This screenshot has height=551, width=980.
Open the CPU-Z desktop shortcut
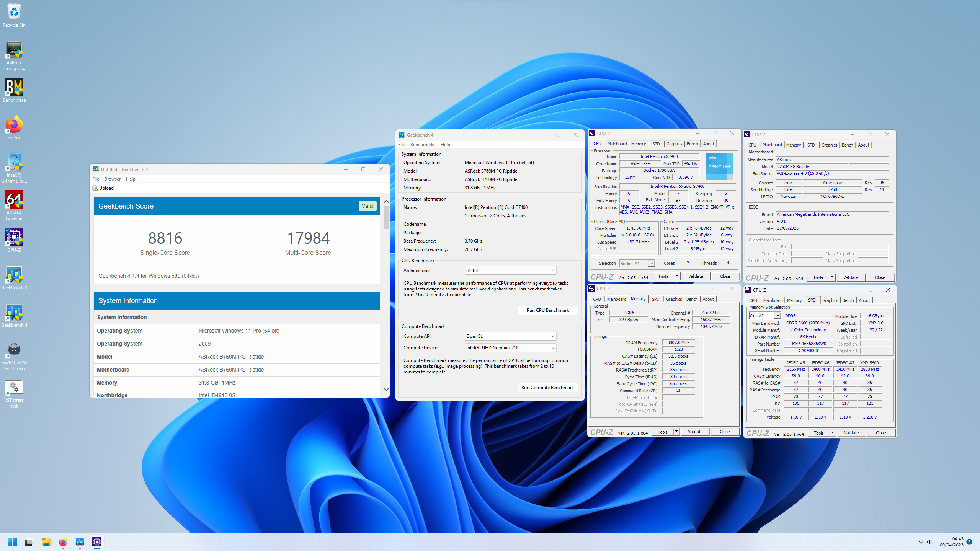click(14, 240)
